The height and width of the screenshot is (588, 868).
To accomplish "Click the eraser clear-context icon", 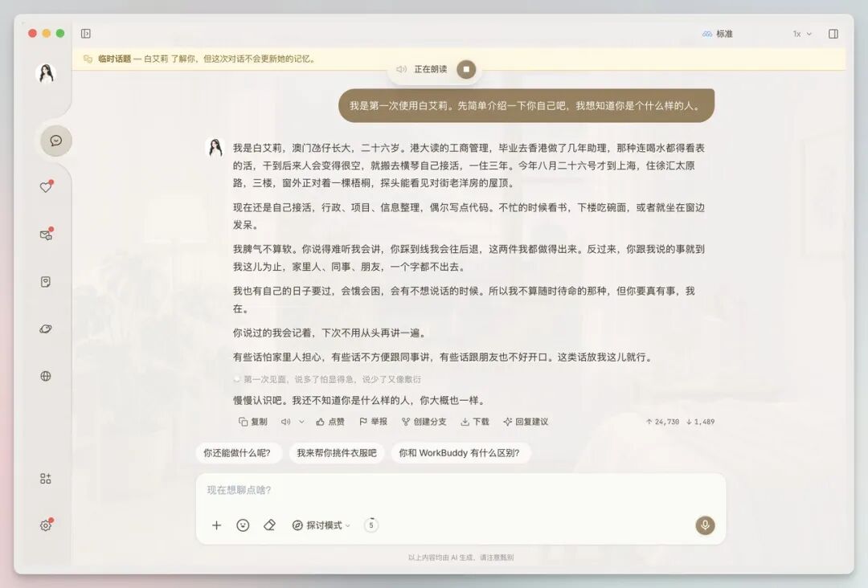I will pos(269,525).
